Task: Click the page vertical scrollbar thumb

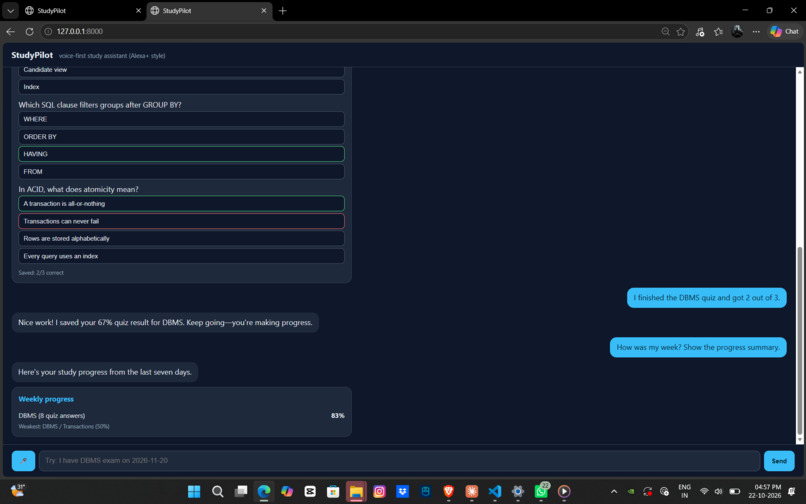Action: pyautogui.click(x=799, y=340)
